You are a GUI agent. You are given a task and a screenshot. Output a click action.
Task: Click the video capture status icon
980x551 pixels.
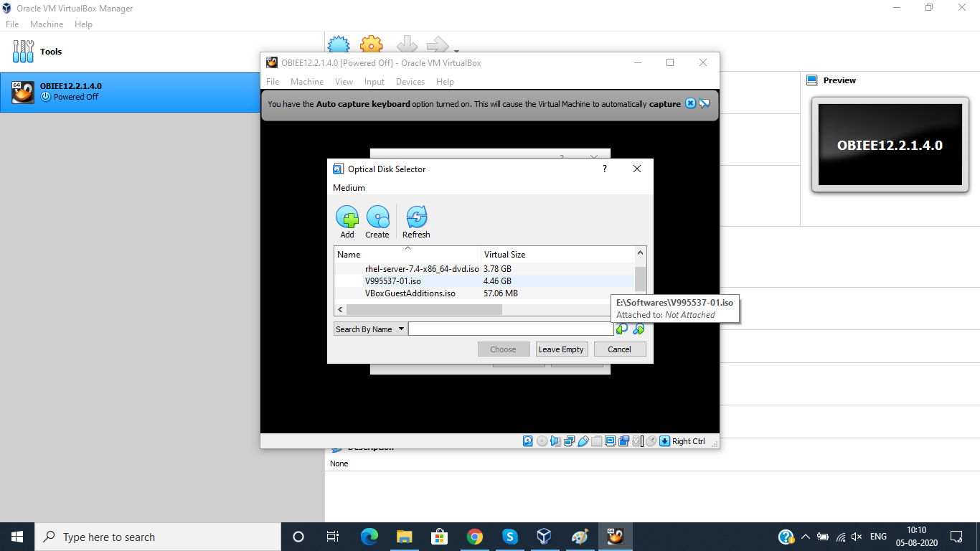(x=623, y=441)
